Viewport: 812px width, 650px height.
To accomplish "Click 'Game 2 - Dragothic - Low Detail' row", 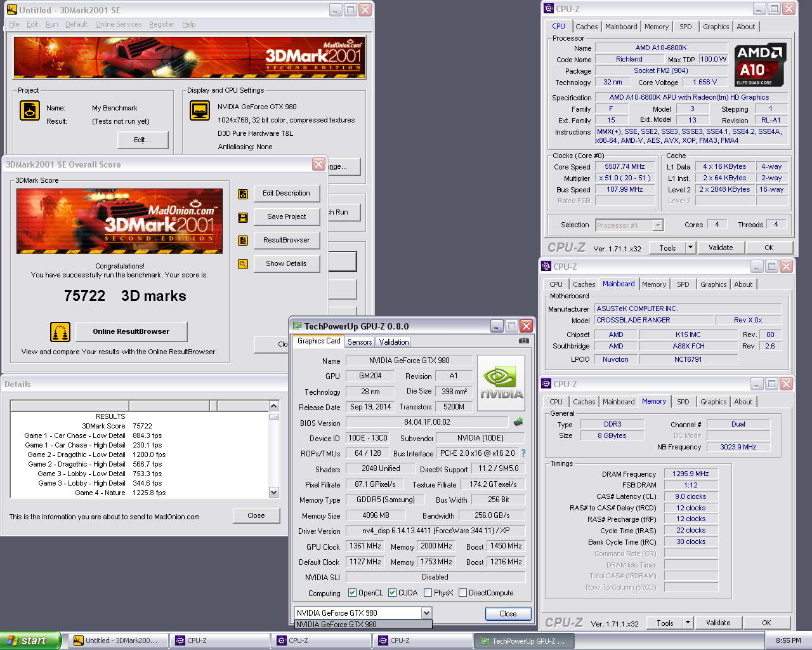I will pyautogui.click(x=96, y=454).
